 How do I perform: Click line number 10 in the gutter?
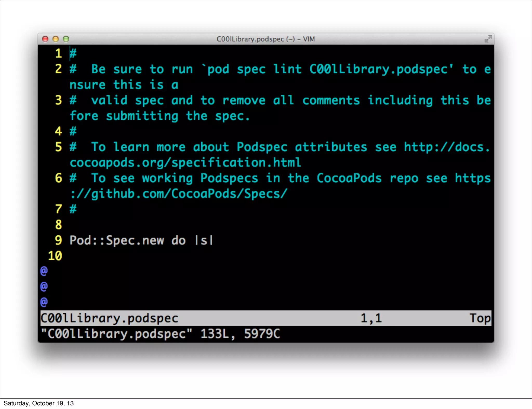point(55,256)
